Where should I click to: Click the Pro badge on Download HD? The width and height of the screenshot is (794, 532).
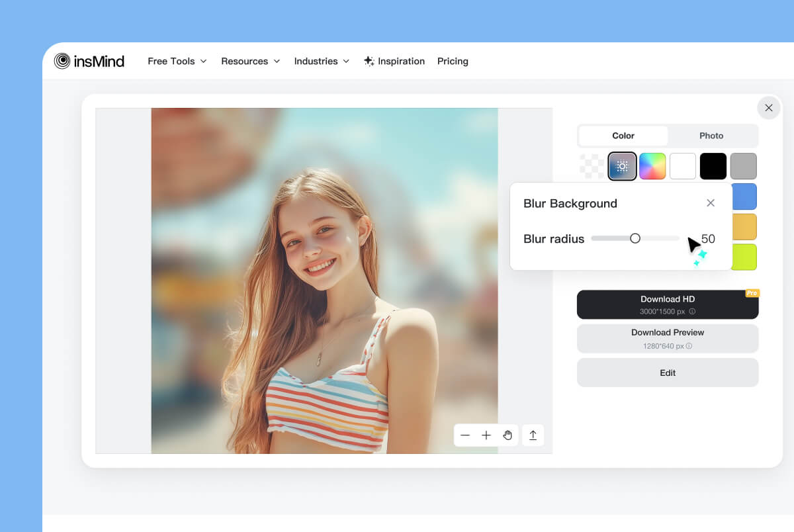click(752, 293)
